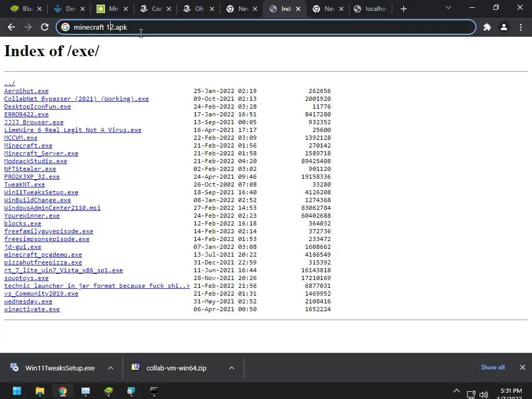Close the BlueStacks tab
This screenshot has height=399, width=532.
[39, 9]
